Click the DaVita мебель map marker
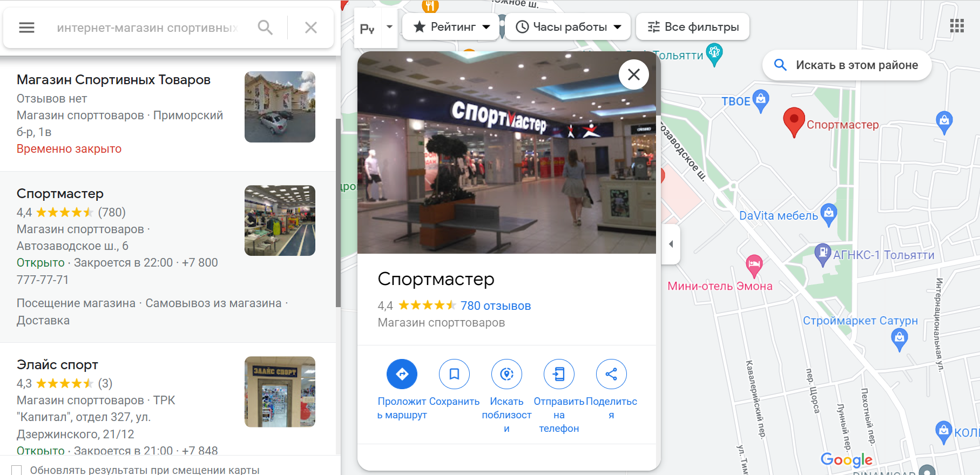 point(829,215)
